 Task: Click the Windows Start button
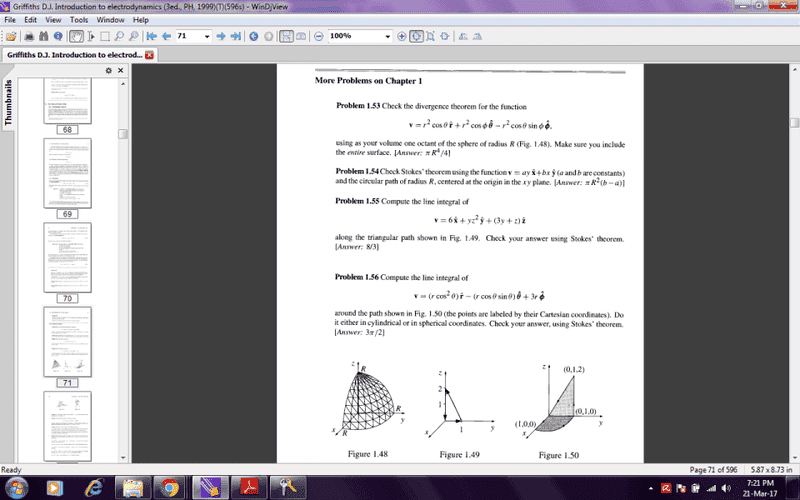coord(16,488)
